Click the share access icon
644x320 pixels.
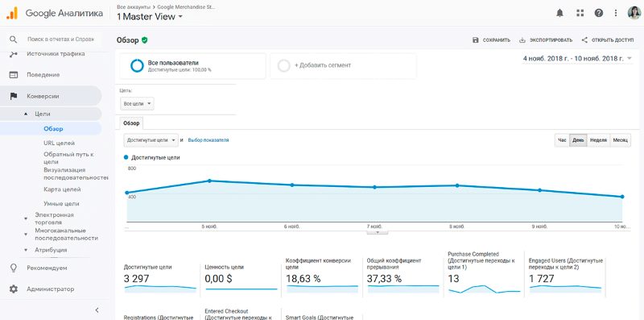[x=584, y=39]
